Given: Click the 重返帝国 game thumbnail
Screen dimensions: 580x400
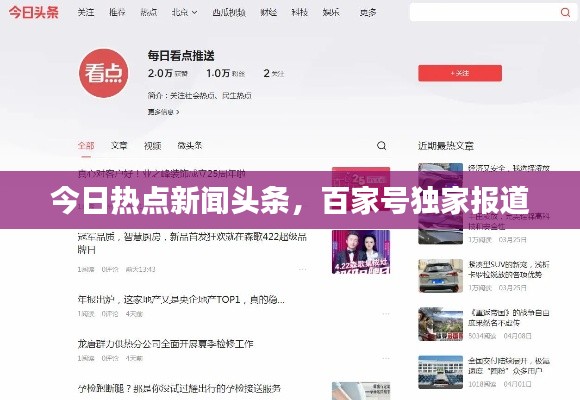Looking at the screenshot, I should [x=441, y=324].
